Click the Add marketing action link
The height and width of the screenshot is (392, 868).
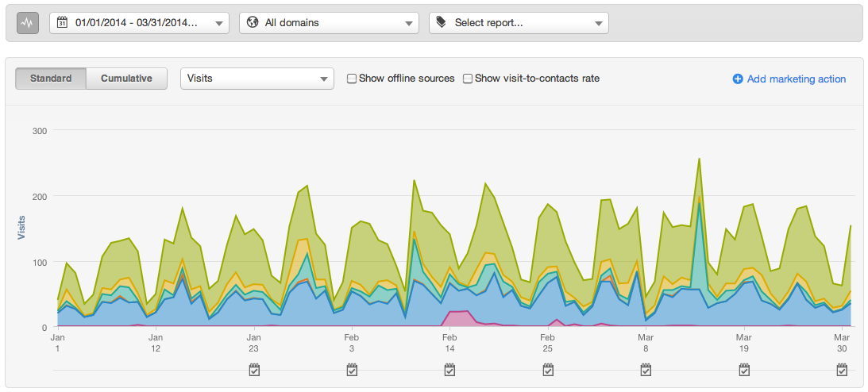tap(796, 79)
